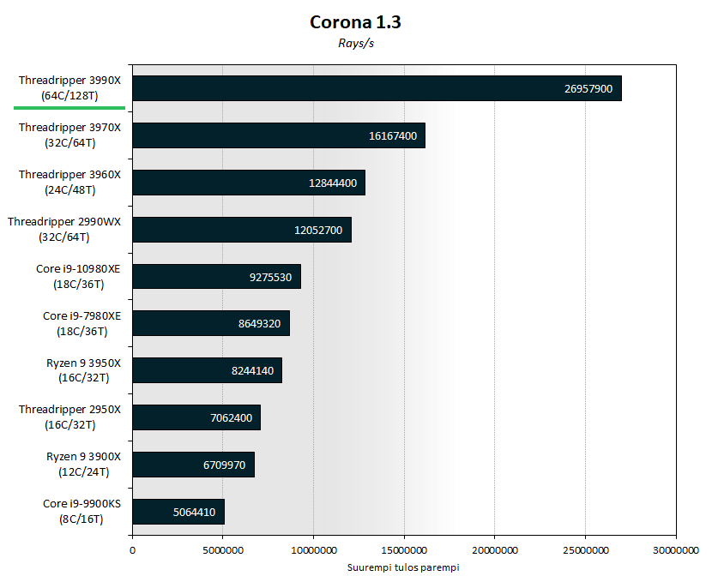Click the green underline beneath Threadripper 3990X
The width and height of the screenshot is (712, 588).
pos(69,108)
